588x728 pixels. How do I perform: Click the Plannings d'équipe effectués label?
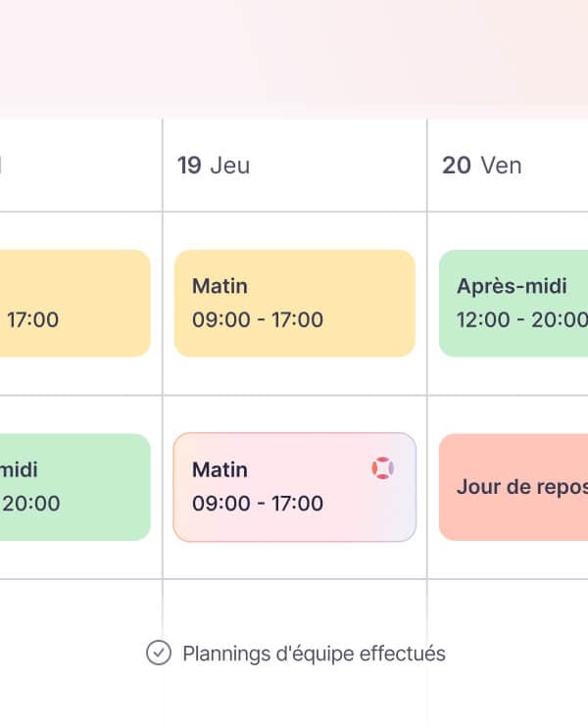tap(314, 653)
